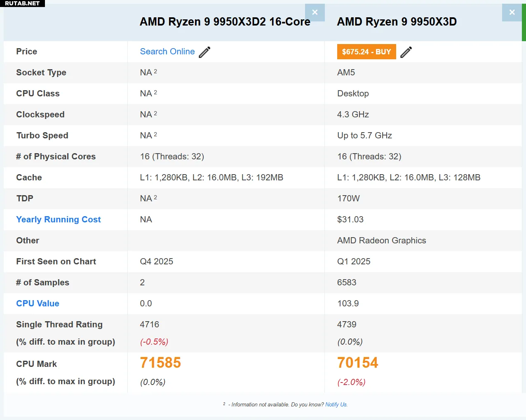Click the green scrollbar on the right edge
The width and height of the screenshot is (526, 420).
click(x=524, y=23)
